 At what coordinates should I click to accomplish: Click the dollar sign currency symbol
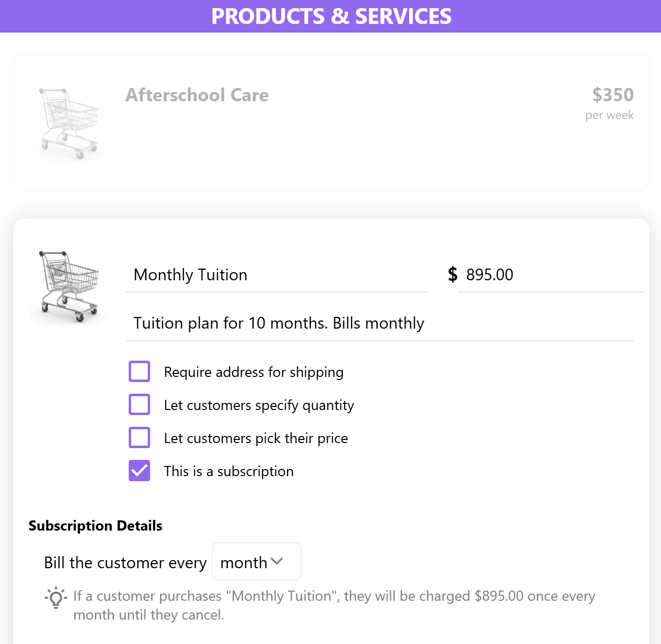(452, 275)
